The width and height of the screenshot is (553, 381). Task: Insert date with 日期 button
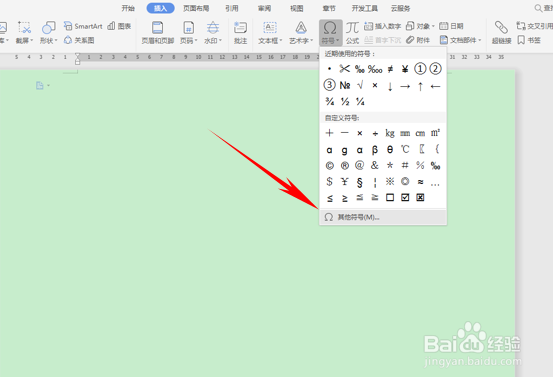tap(451, 26)
